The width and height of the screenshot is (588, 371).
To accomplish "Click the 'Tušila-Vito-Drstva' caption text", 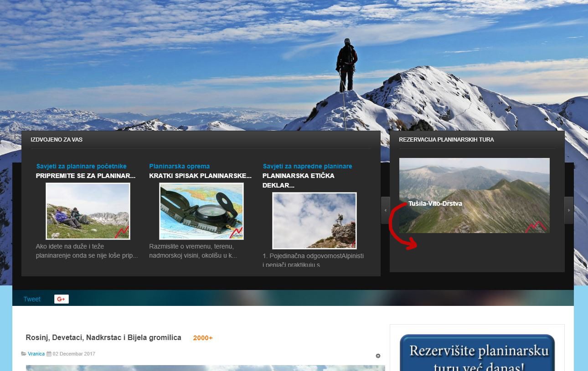I will [435, 203].
